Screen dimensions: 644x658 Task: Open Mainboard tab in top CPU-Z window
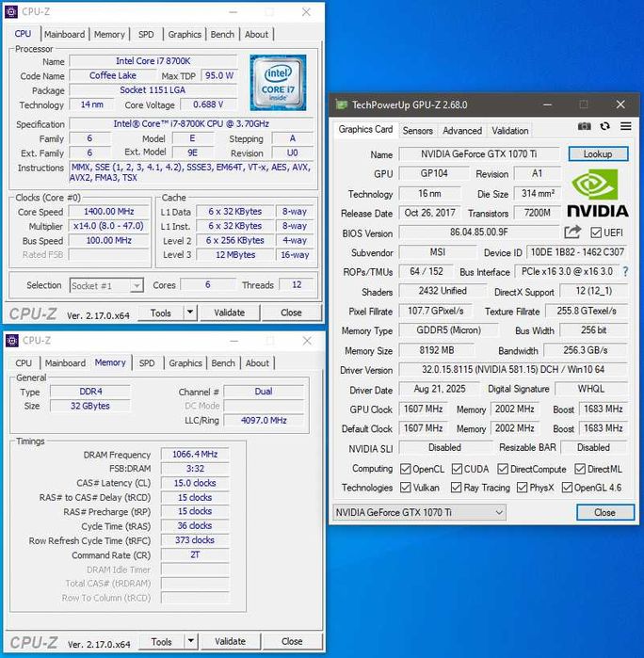[65, 35]
